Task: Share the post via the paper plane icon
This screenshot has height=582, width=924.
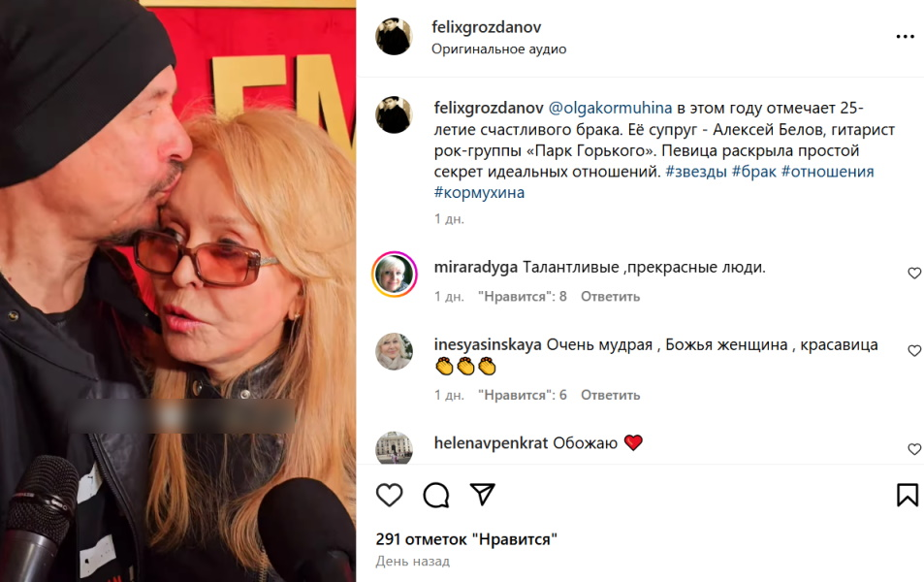Action: [x=482, y=494]
